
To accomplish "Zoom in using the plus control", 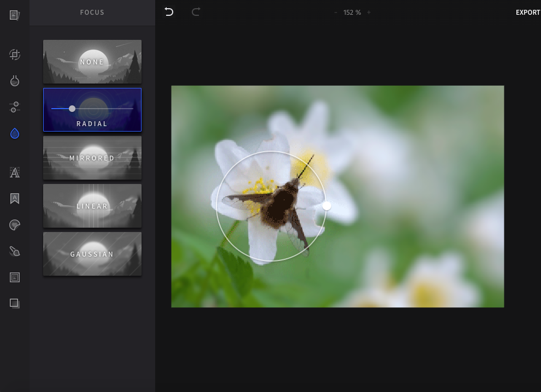I will (x=369, y=12).
